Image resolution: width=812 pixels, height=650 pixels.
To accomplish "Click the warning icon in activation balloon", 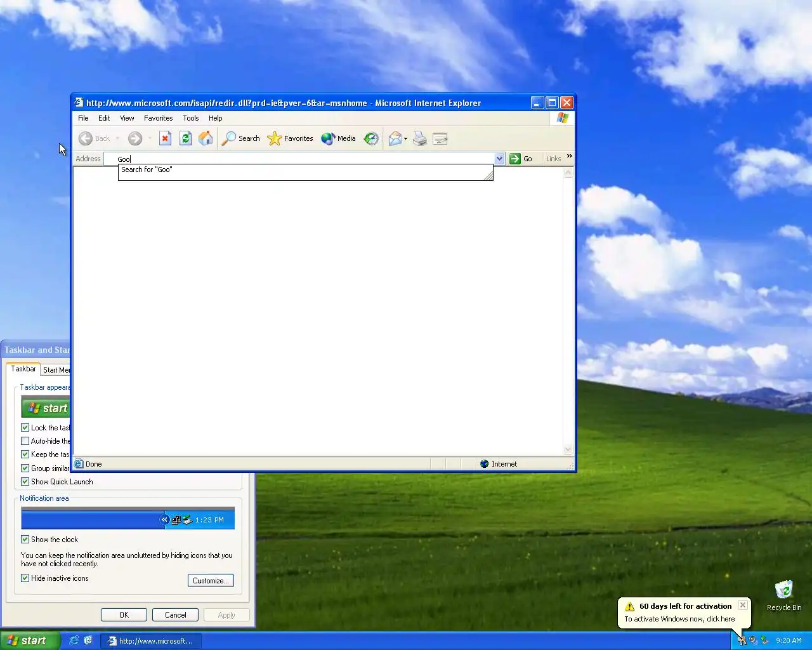I will tap(629, 607).
